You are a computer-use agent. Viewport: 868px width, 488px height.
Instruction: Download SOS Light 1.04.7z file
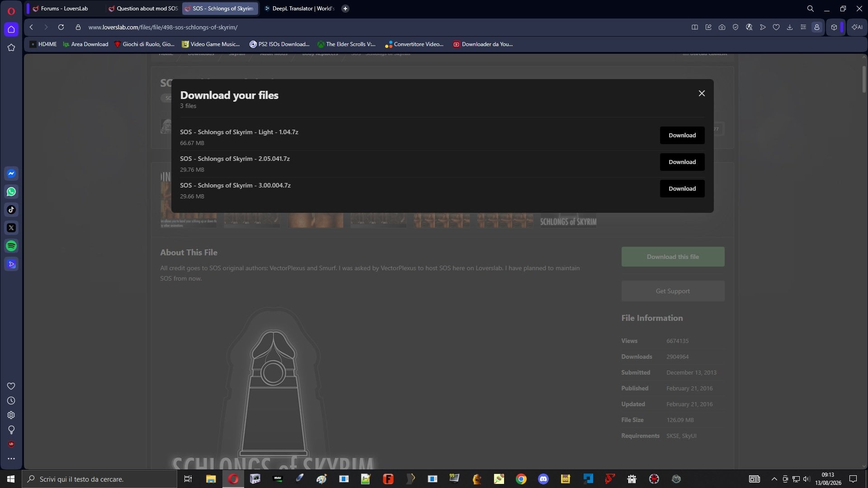[682, 135]
